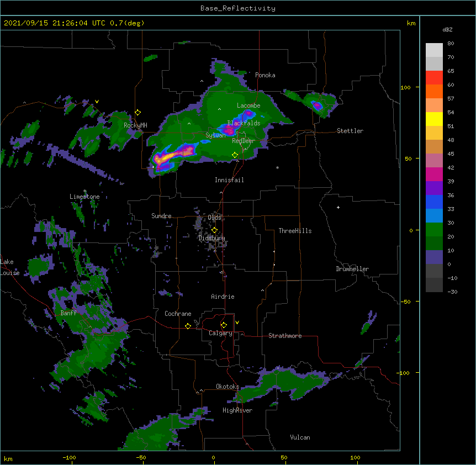Image resolution: width=476 pixels, height=465 pixels.
Task: Select the Ponoka city label
Action: pos(265,75)
